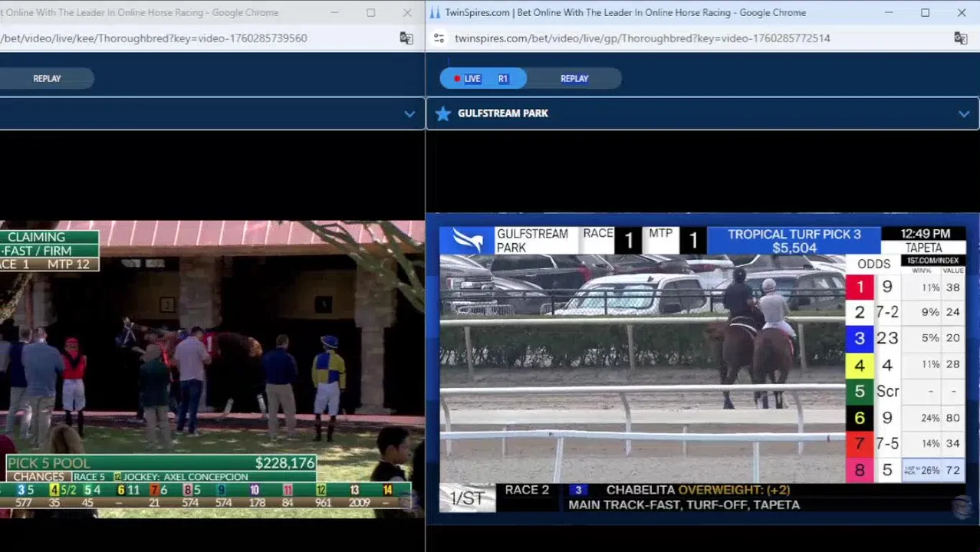Close the right Chrome window

(962, 12)
